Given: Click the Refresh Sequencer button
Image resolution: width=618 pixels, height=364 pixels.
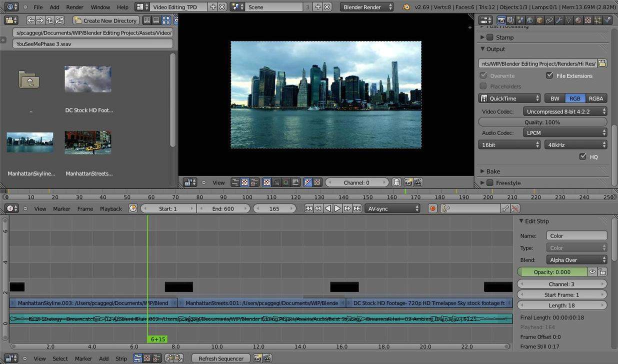Looking at the screenshot, I should click(x=220, y=358).
